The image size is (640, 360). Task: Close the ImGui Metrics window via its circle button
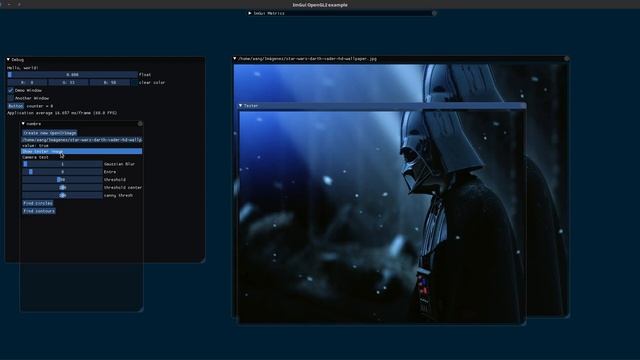(x=434, y=13)
